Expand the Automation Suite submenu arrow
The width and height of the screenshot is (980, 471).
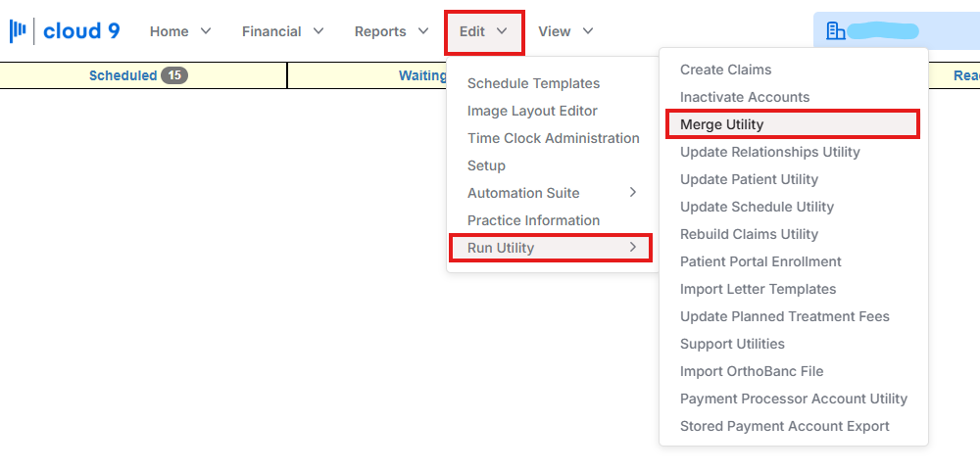tap(633, 192)
